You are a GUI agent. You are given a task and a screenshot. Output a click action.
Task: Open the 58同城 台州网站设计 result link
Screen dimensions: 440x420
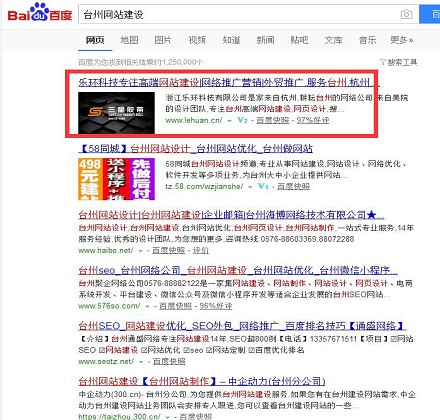(196, 149)
